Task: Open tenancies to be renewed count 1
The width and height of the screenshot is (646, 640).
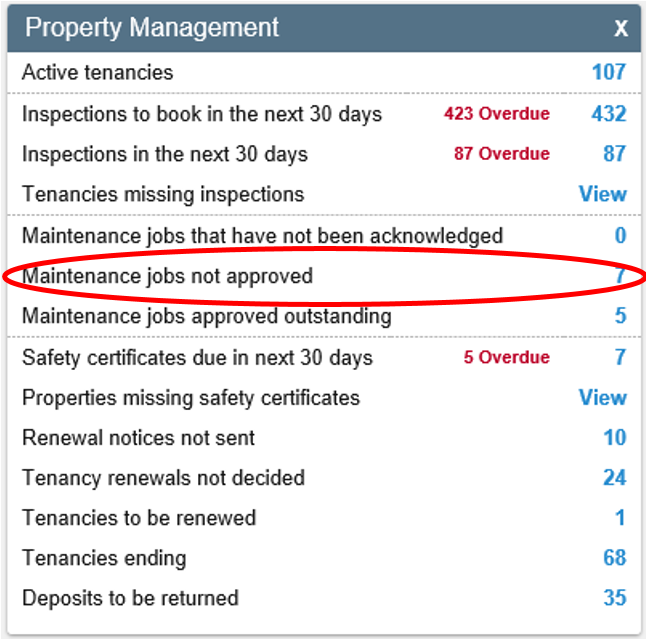Action: click(621, 518)
